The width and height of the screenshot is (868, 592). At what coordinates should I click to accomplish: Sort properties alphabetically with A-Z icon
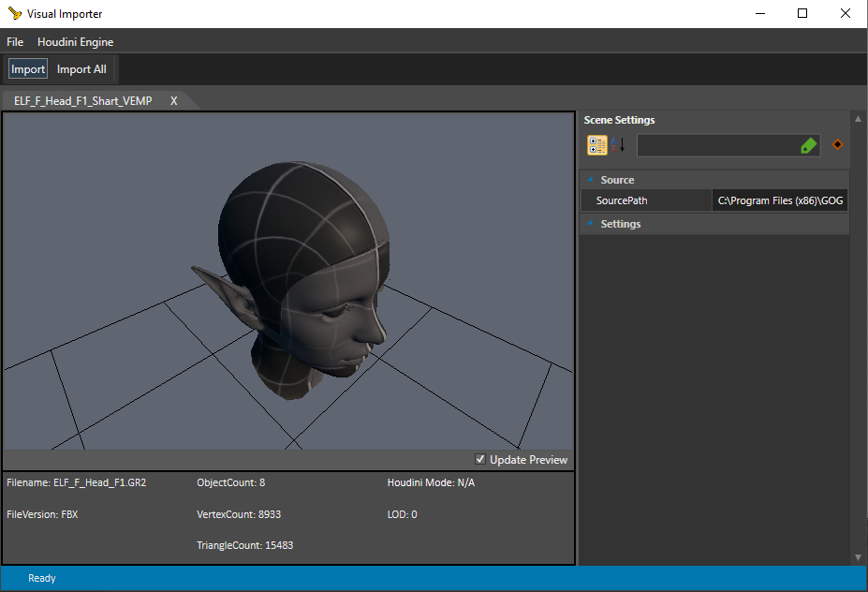coord(618,145)
